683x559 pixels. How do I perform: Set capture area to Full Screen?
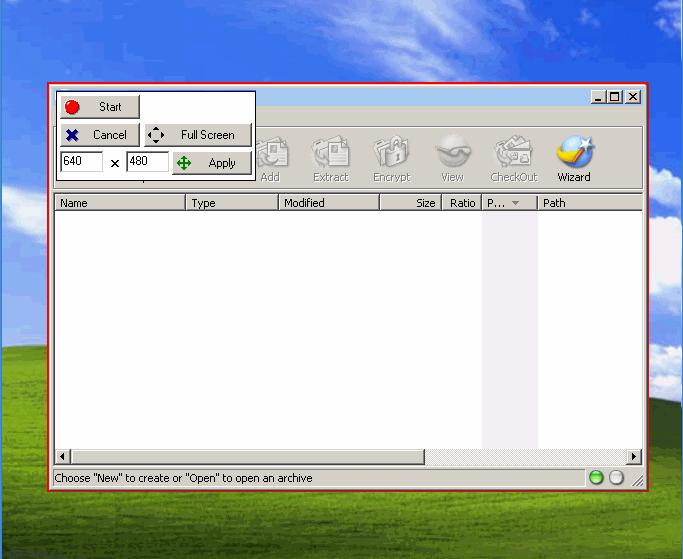click(198, 135)
